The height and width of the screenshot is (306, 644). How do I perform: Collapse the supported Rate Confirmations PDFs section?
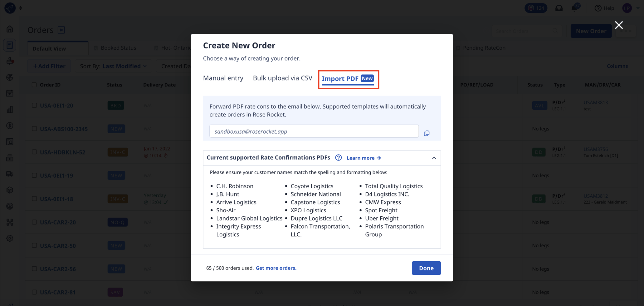click(x=434, y=158)
